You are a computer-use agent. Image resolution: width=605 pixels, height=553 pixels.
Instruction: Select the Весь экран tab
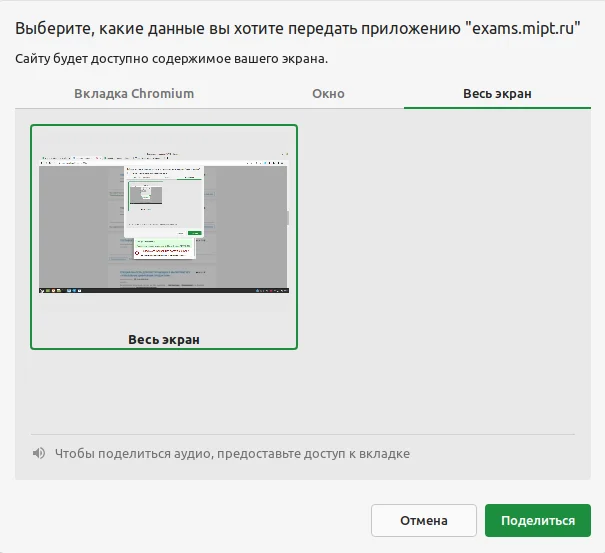click(497, 94)
